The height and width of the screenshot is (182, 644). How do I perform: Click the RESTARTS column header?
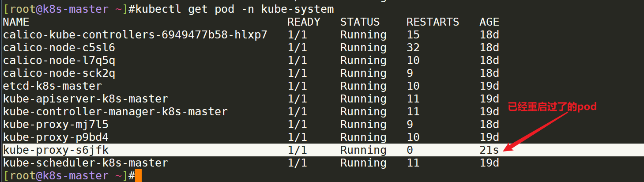point(433,22)
